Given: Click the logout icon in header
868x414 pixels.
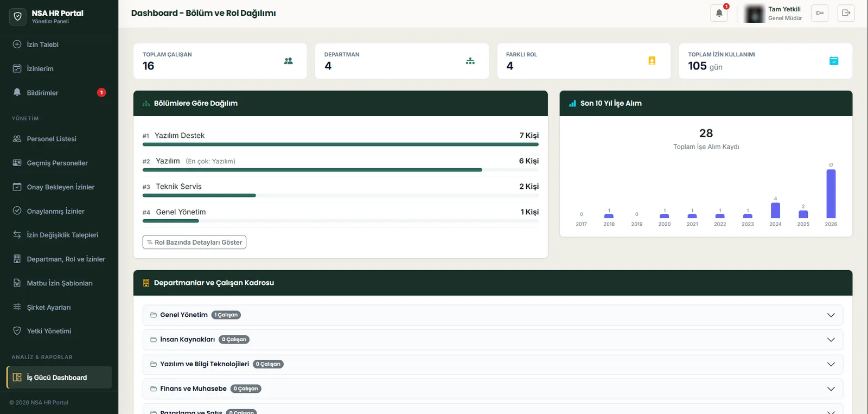Looking at the screenshot, I should (x=846, y=13).
